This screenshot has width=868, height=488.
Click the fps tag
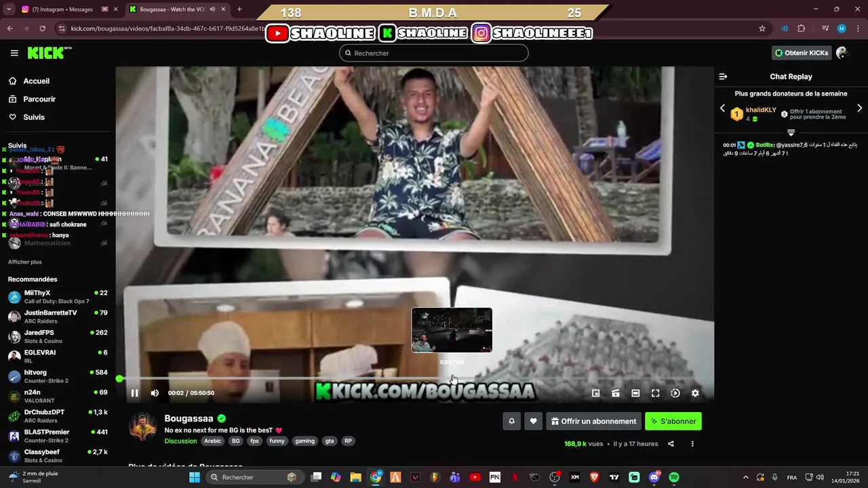pyautogui.click(x=255, y=441)
